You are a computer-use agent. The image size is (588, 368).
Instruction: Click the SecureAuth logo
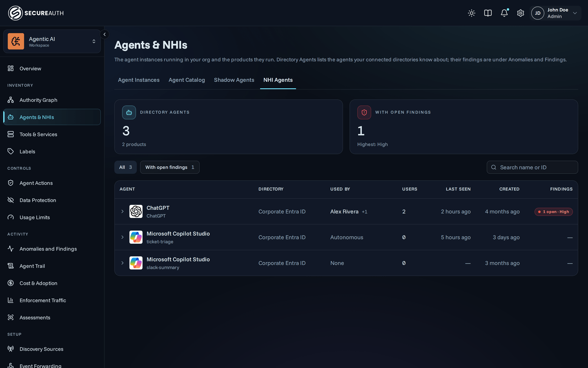tap(36, 13)
